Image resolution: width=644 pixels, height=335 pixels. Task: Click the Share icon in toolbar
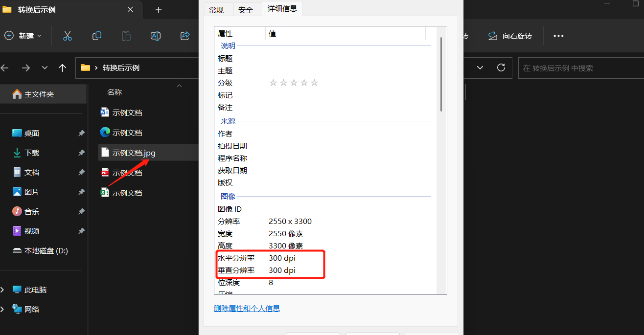coord(185,36)
